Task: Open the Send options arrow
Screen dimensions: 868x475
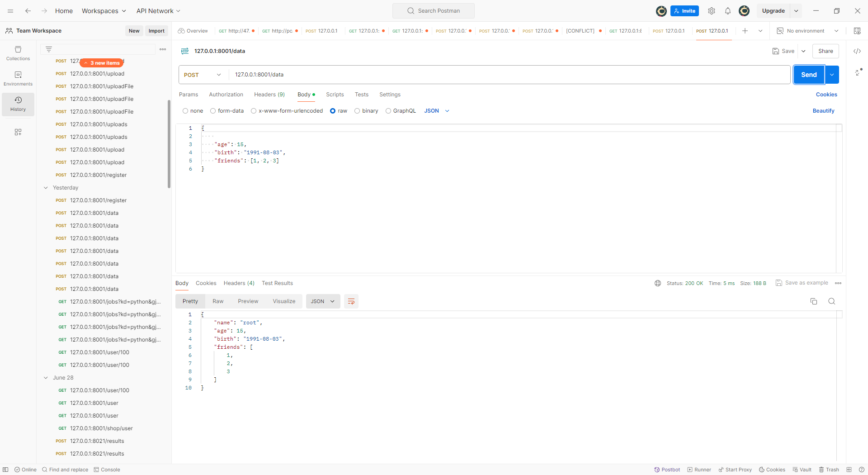Action: [832, 75]
